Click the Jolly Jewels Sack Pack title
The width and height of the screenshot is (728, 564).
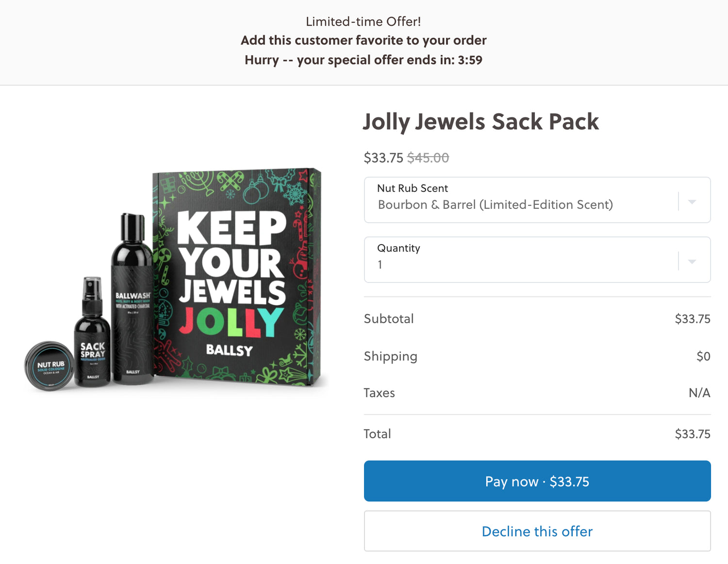pyautogui.click(x=480, y=122)
